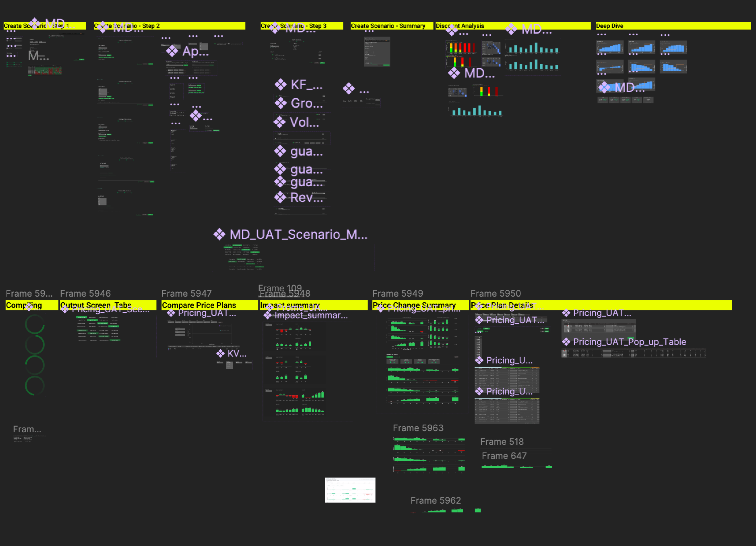Screen dimensions: 756x546
Task: Click the Deep Dive yellow header
Action: tap(673, 26)
